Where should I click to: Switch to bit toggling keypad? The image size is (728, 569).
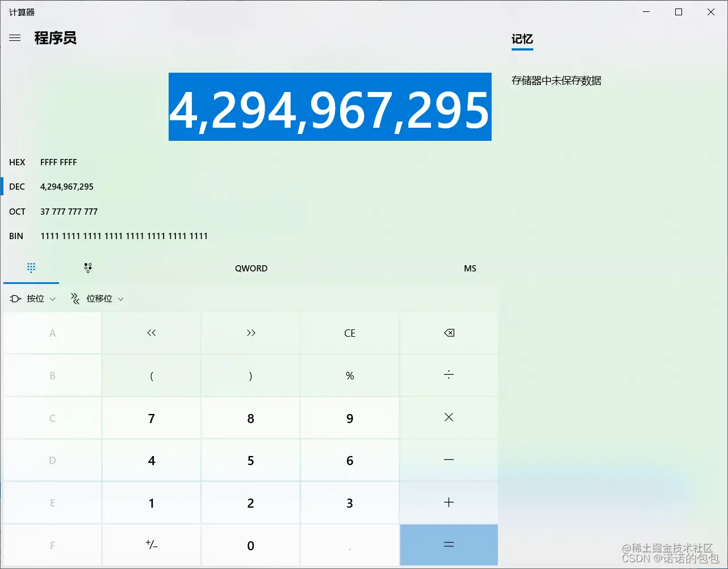(87, 268)
